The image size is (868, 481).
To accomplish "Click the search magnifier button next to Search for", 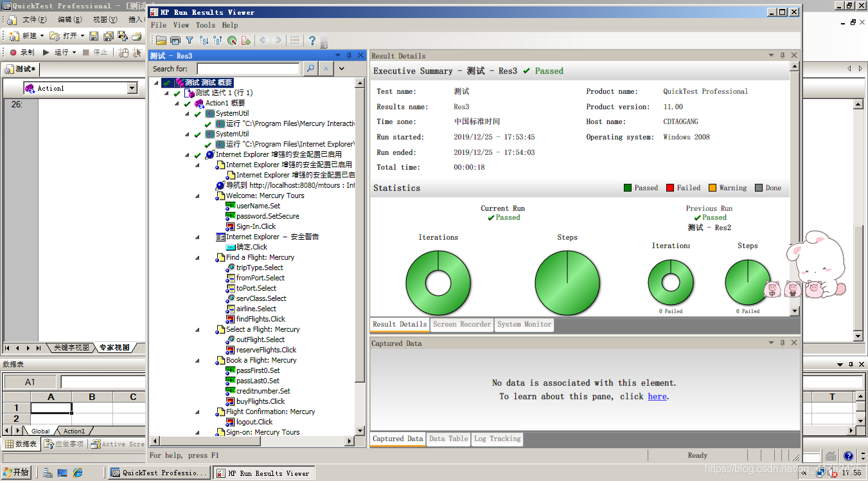I will 310,68.
